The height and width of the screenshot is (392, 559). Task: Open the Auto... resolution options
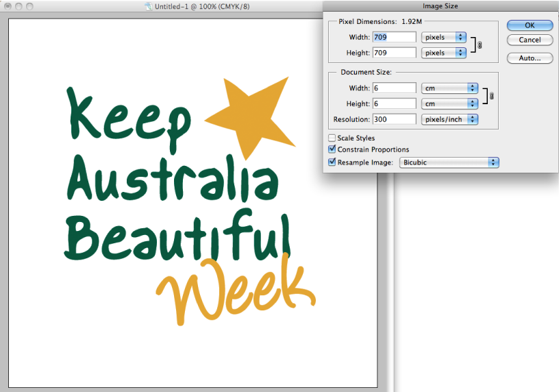(x=530, y=58)
